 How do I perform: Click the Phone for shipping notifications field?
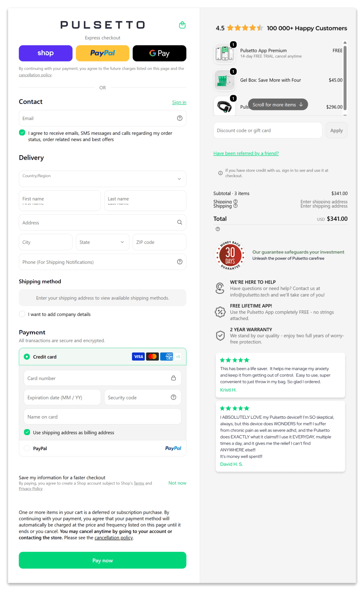click(x=103, y=262)
